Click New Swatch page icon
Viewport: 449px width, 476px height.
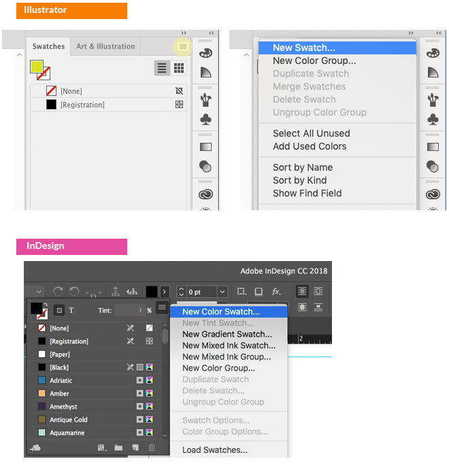point(135,447)
